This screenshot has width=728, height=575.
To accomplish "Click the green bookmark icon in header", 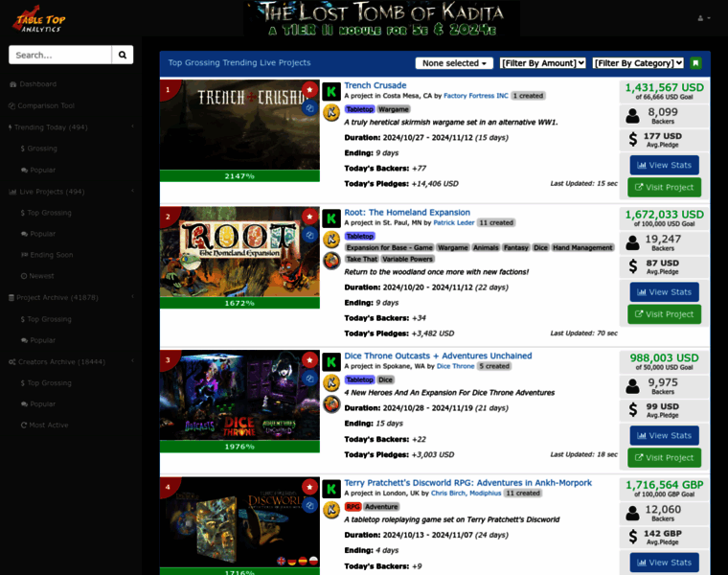I will click(x=695, y=63).
